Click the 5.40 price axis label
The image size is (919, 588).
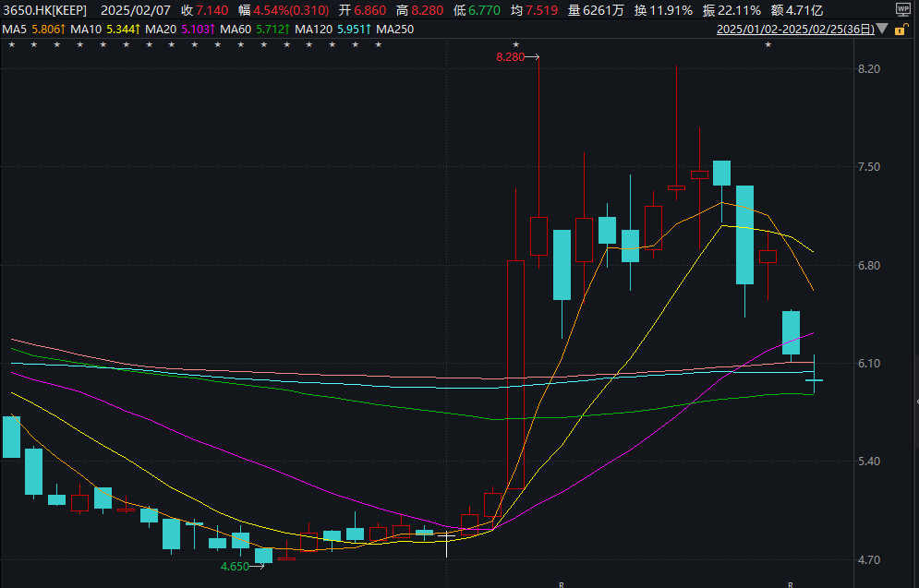[868, 461]
